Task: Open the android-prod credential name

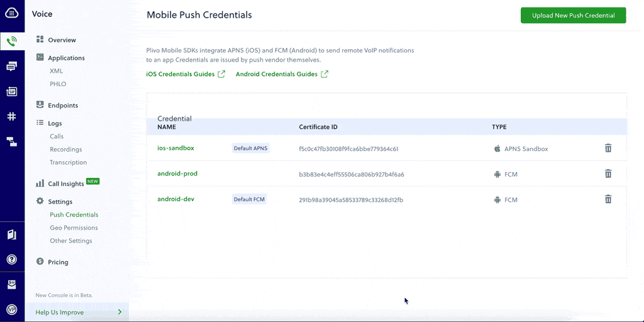Action: [x=177, y=174]
